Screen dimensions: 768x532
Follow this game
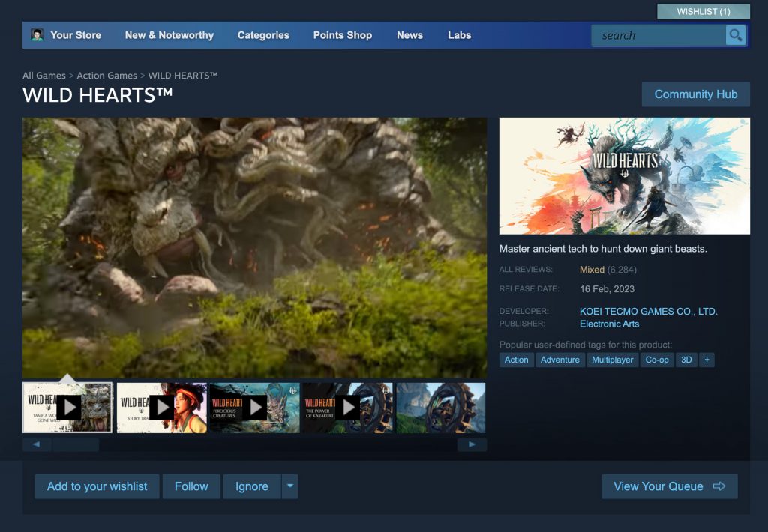tap(191, 486)
